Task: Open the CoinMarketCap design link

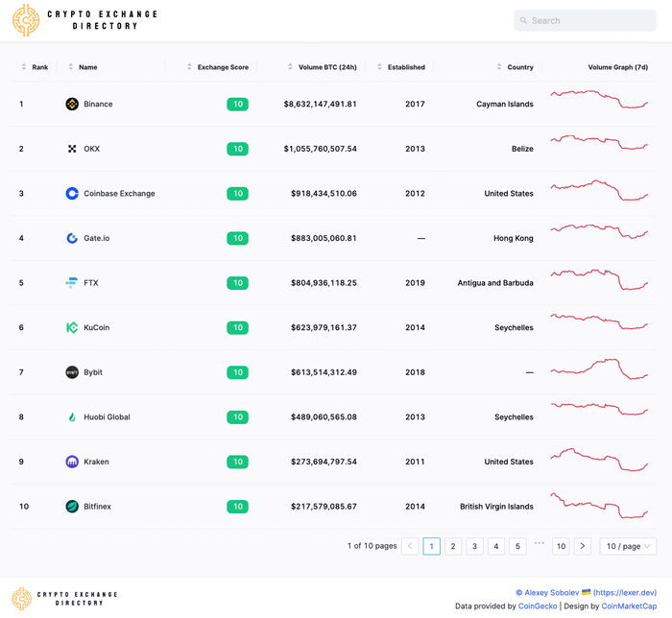Action: 631,606
